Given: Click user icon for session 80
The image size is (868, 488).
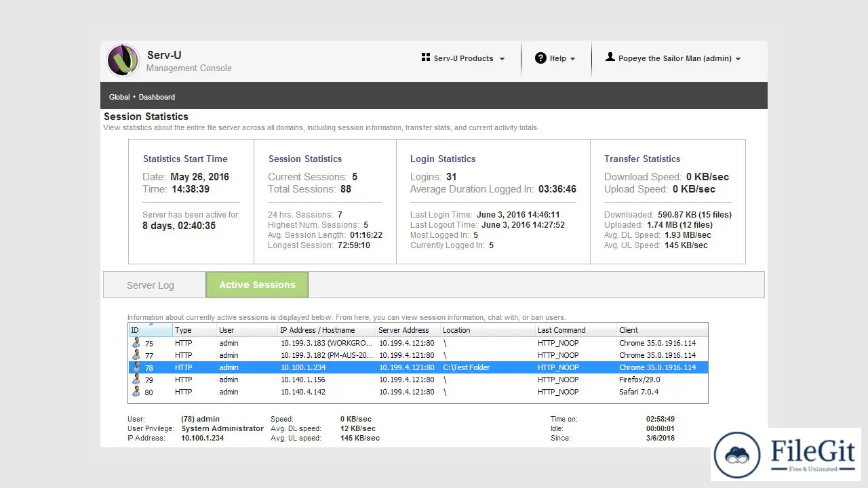Looking at the screenshot, I should 136,392.
